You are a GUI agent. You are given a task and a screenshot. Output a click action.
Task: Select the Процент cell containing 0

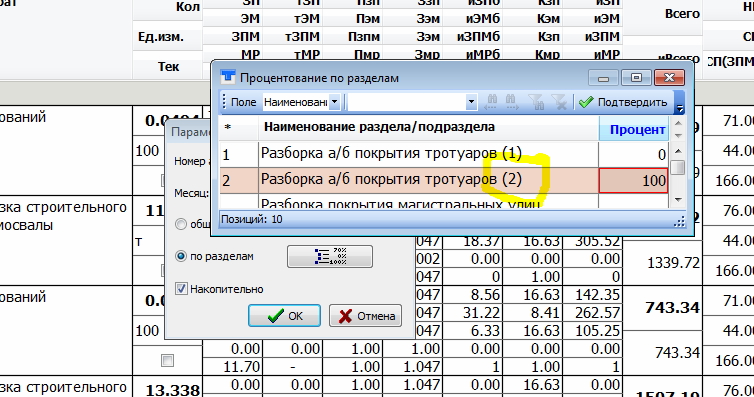pos(633,154)
